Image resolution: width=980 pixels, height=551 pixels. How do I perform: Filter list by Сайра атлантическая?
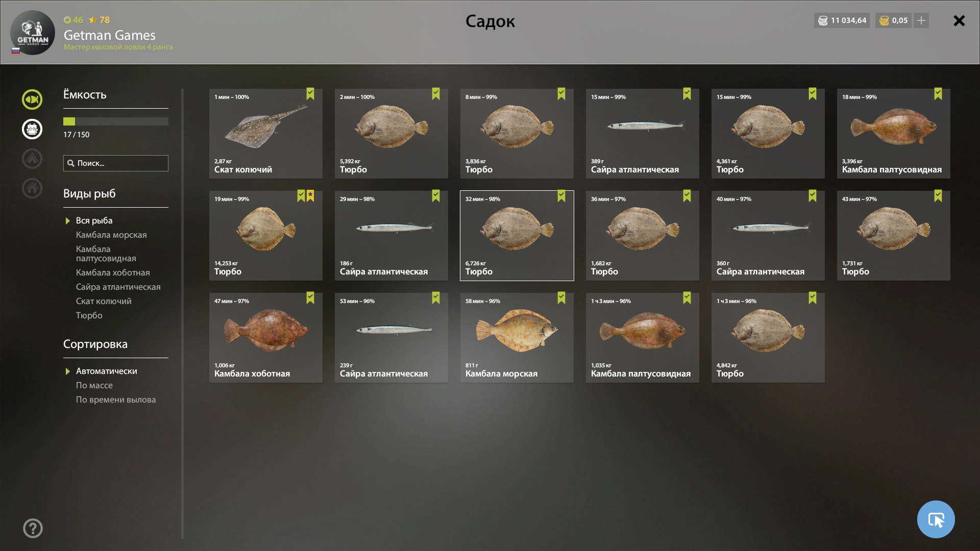tap(118, 287)
